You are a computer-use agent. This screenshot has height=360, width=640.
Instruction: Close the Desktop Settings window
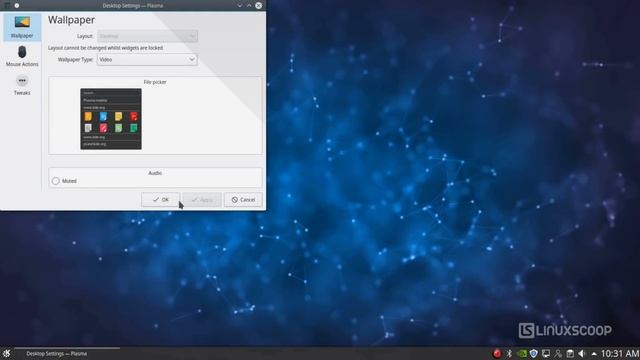[259, 5]
